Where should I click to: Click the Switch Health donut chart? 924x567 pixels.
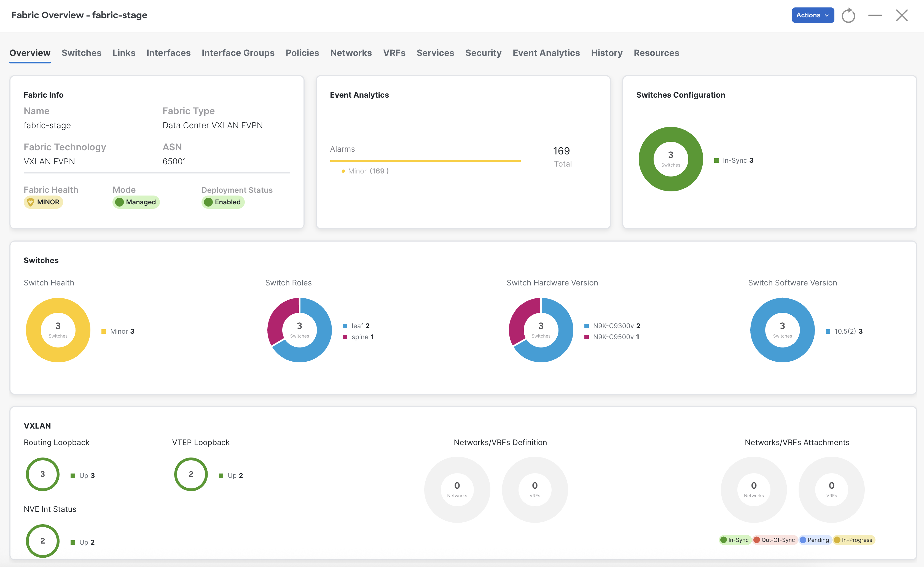click(34, 330)
